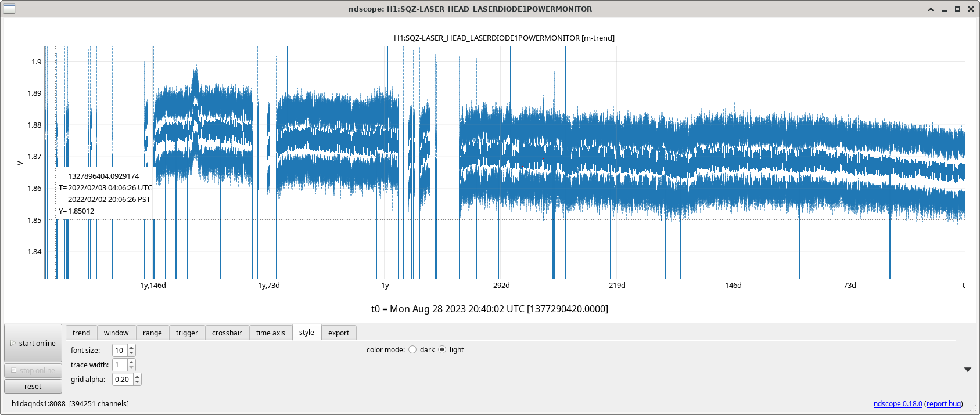Show the crosshair tab
The width and height of the screenshot is (980, 415).
pos(227,333)
